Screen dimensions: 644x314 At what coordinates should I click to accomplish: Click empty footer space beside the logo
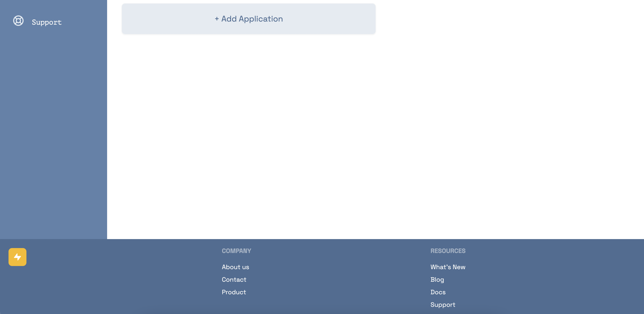point(112,275)
